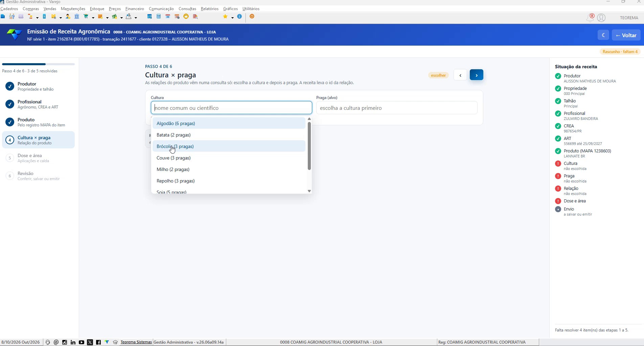644x346 pixels.
Task: Select Couve (3 pragas) option
Action: point(229,158)
